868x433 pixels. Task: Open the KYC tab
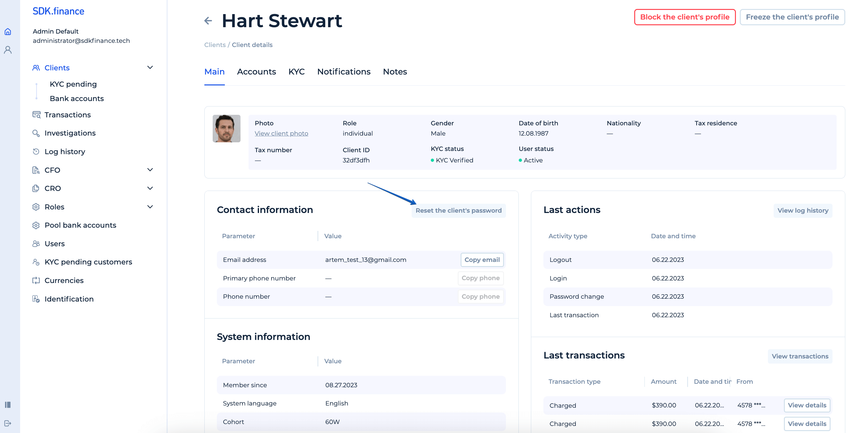pyautogui.click(x=296, y=72)
